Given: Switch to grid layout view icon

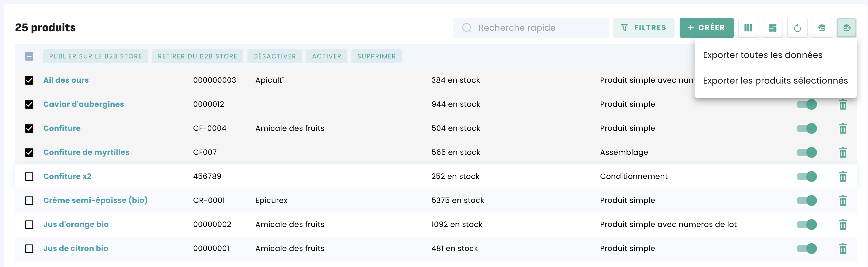Looking at the screenshot, I should pos(773,28).
